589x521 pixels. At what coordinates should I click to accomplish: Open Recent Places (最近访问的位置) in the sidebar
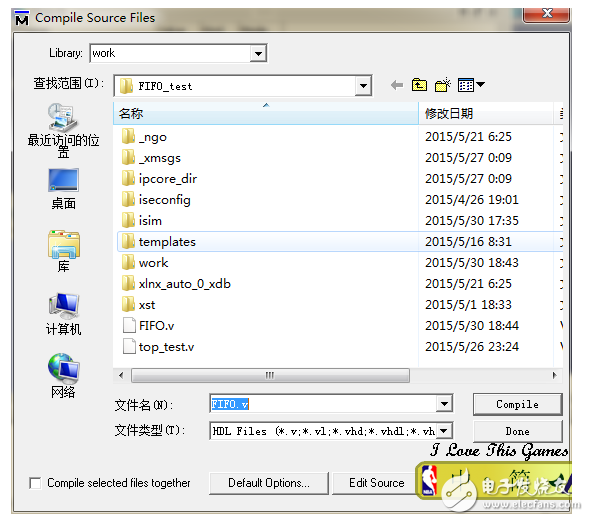[63, 130]
